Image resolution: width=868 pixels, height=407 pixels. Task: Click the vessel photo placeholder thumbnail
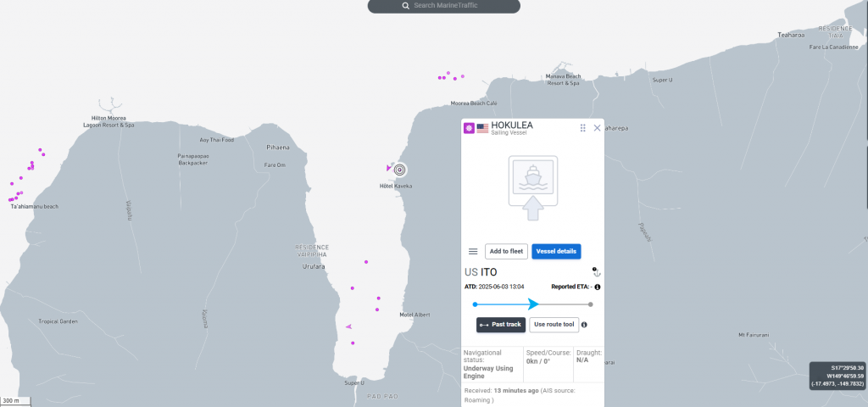pos(532,181)
